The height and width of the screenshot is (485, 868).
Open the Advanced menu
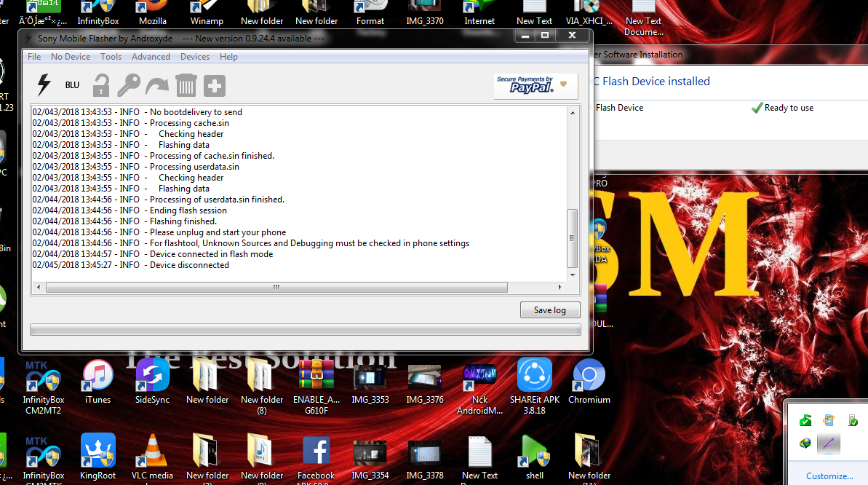pyautogui.click(x=151, y=57)
